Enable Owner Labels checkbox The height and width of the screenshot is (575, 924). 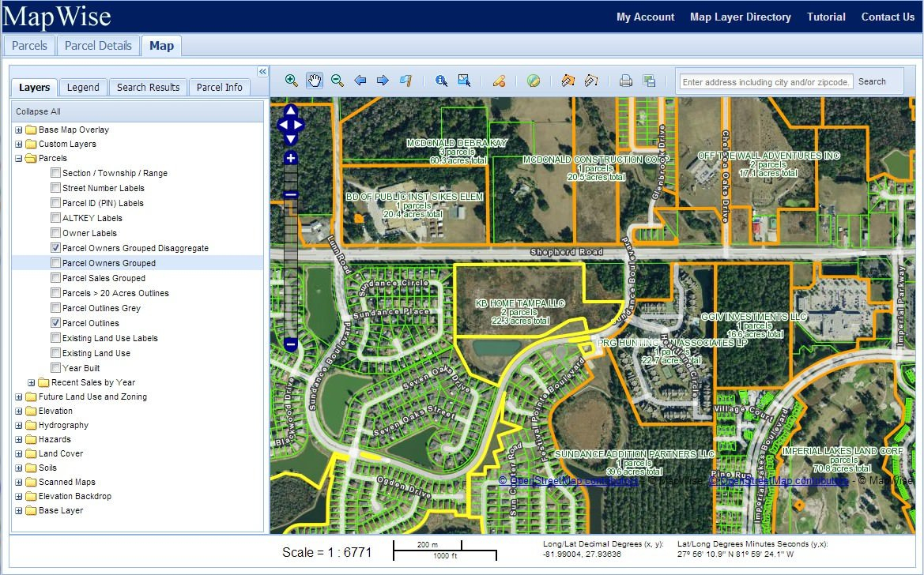56,233
